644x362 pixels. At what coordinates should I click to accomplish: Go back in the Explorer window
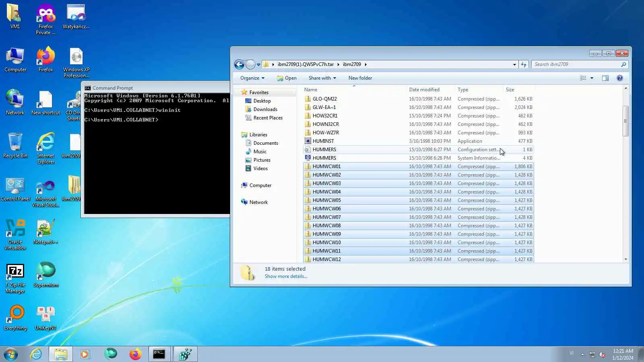coord(239,64)
